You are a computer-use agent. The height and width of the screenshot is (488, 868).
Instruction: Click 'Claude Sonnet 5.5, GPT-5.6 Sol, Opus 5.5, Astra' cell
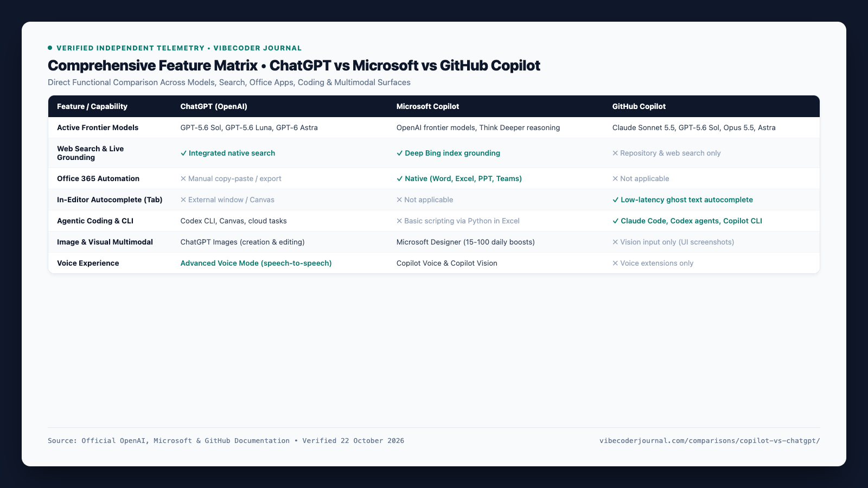point(694,127)
